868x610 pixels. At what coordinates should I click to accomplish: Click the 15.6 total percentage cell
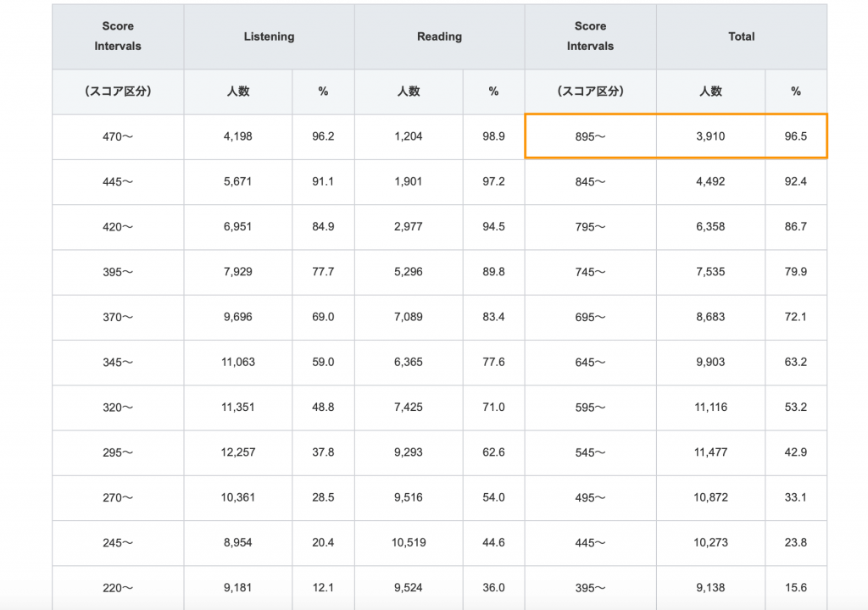point(795,587)
